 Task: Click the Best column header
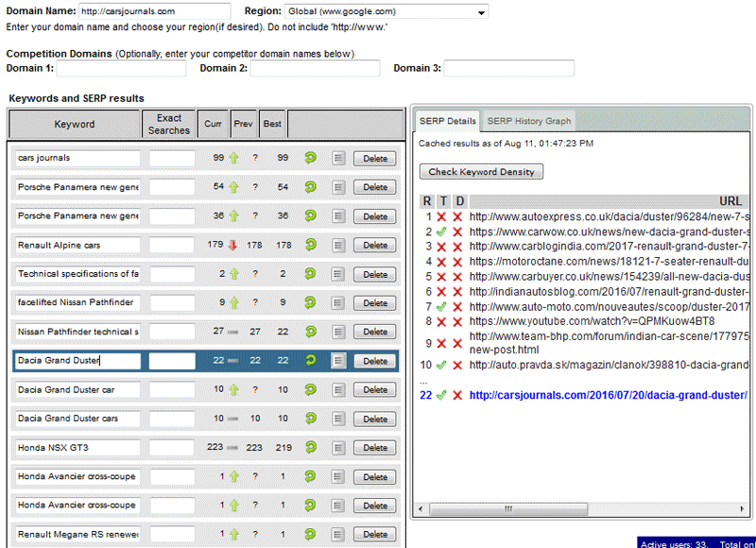click(x=272, y=124)
